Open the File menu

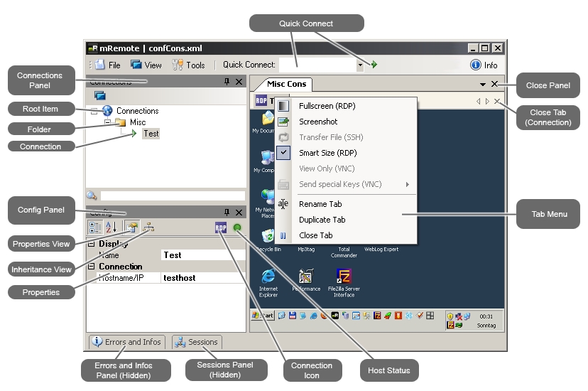pos(108,65)
